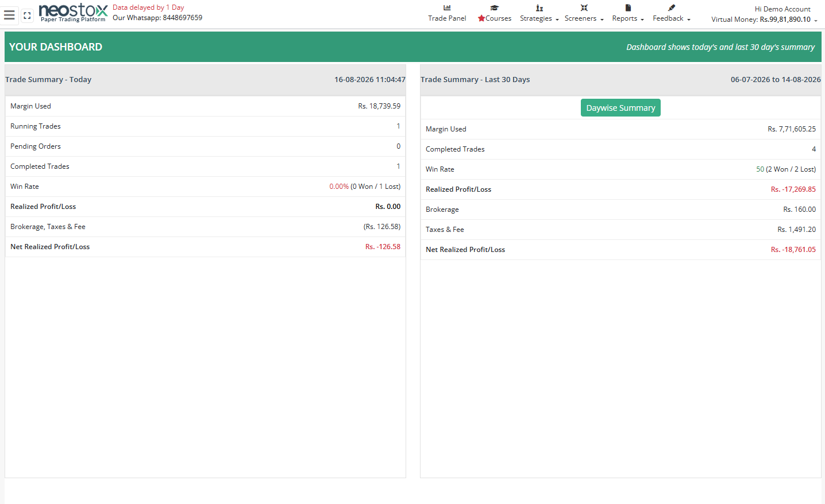The image size is (825, 504).
Task: Open the Courses menu item
Action: click(x=495, y=18)
